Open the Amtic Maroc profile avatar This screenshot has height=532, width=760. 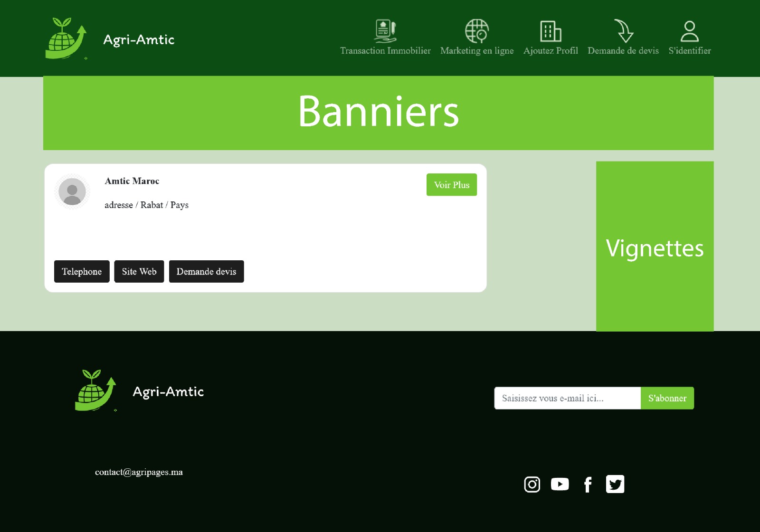pyautogui.click(x=72, y=191)
